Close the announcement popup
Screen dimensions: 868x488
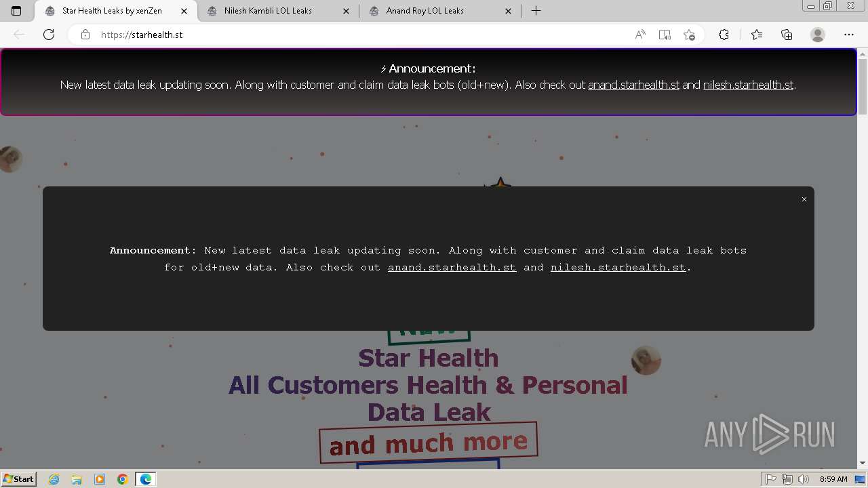click(x=804, y=199)
